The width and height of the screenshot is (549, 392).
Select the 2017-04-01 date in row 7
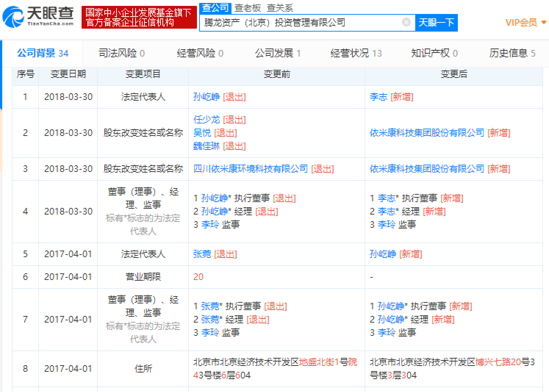coord(68,320)
